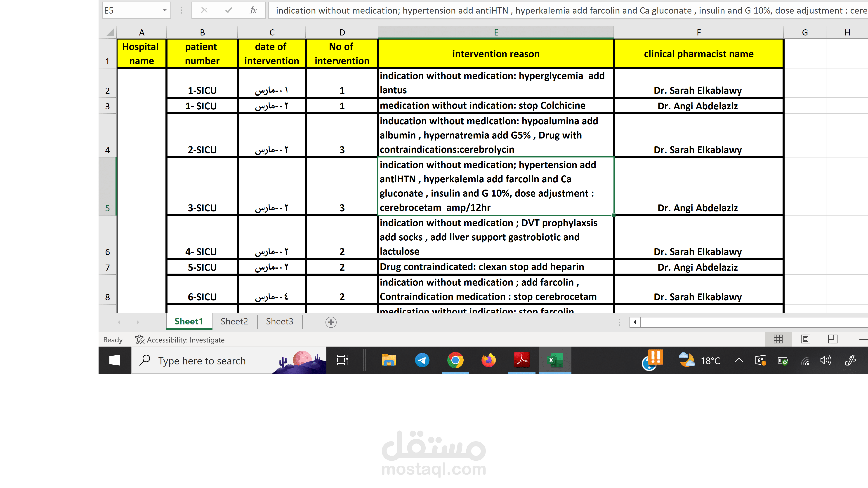
Task: Click 'Drug contraindicated: clexan stop add heparin' cell
Action: coord(496,267)
